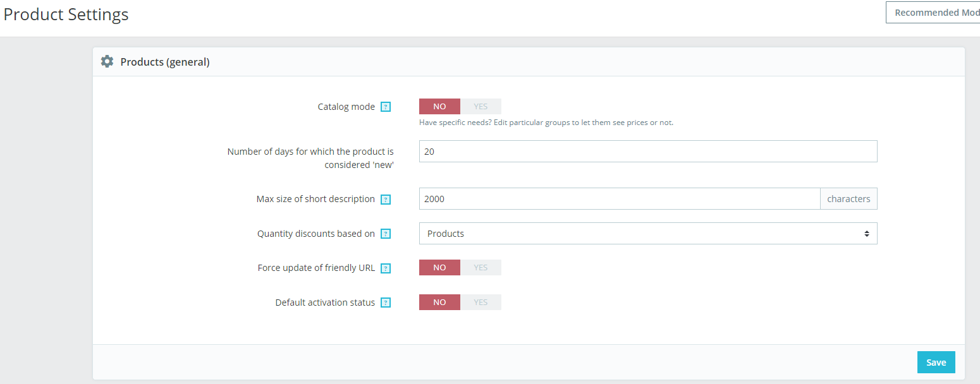The width and height of the screenshot is (980, 384).
Task: Click help icon for Max size of short description
Action: (x=386, y=200)
